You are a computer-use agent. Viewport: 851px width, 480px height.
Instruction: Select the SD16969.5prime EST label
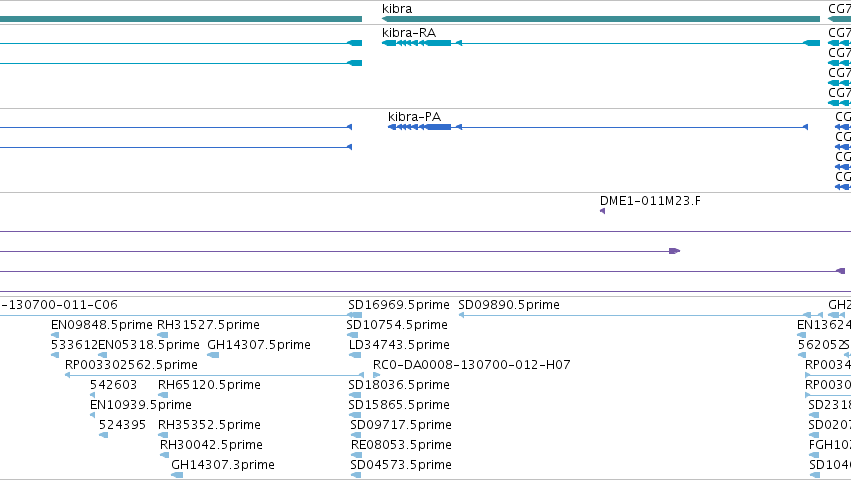399,305
